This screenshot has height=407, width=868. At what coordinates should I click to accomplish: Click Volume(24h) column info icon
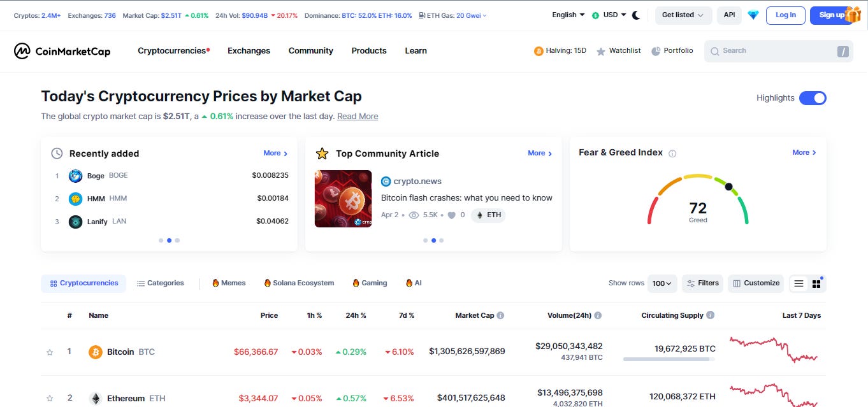coord(598,315)
